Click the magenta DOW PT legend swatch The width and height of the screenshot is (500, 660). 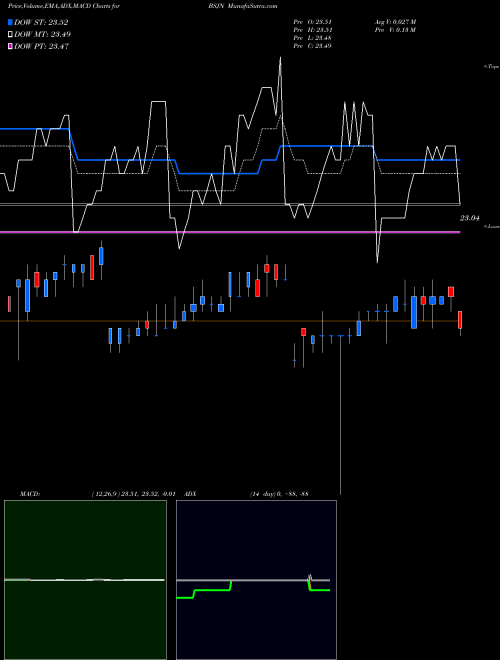pyautogui.click(x=11, y=46)
